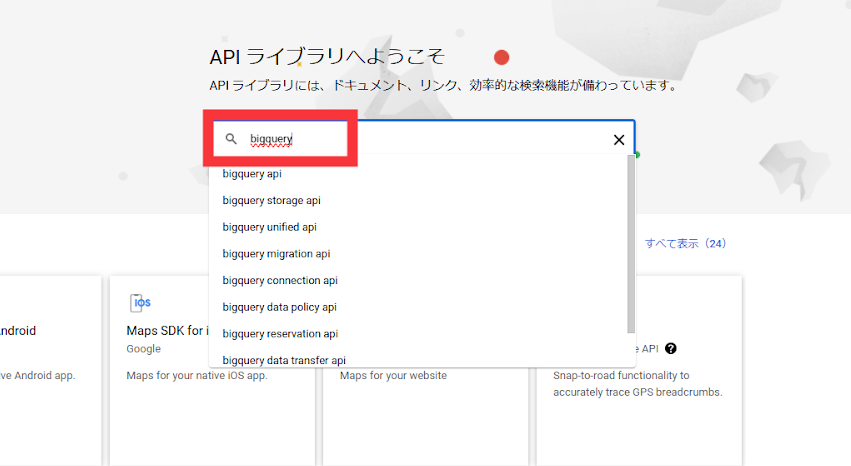The width and height of the screenshot is (851, 466).
Task: Open the すべて表示 (24) link
Action: click(685, 244)
